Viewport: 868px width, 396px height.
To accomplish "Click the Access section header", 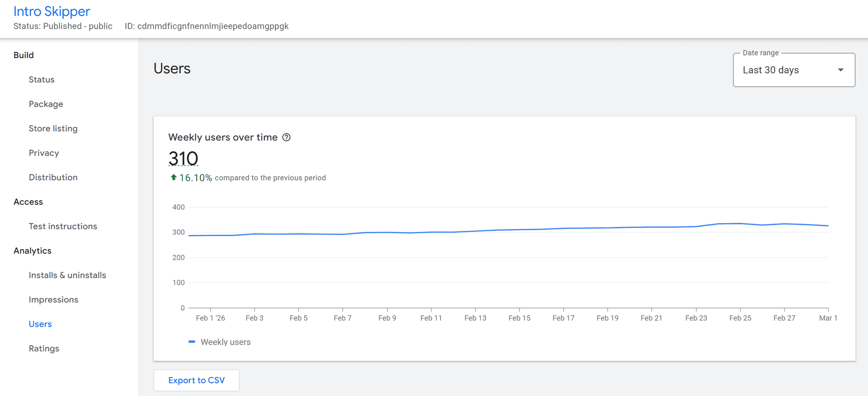I will pyautogui.click(x=28, y=201).
